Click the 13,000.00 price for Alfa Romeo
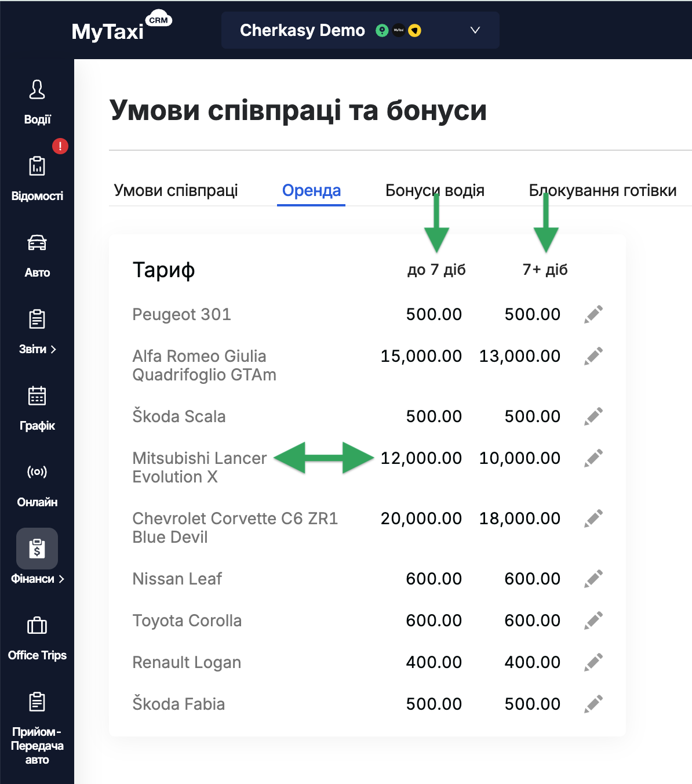Viewport: 692px width, 784px height. (520, 356)
